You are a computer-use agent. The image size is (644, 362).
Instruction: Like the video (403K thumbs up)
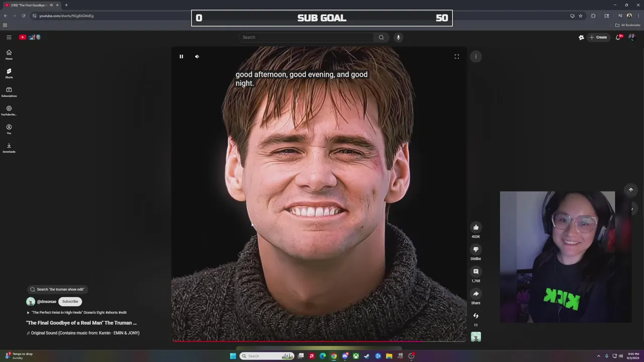coord(476,227)
